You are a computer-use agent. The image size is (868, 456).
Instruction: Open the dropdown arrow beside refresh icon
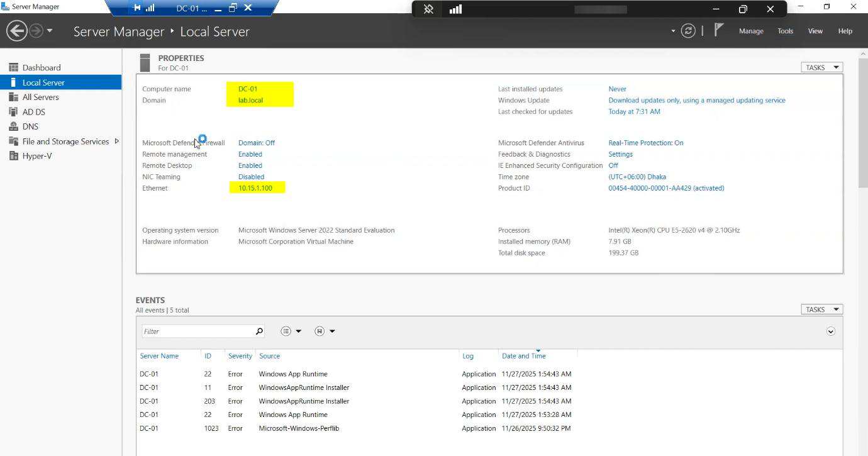pyautogui.click(x=673, y=31)
